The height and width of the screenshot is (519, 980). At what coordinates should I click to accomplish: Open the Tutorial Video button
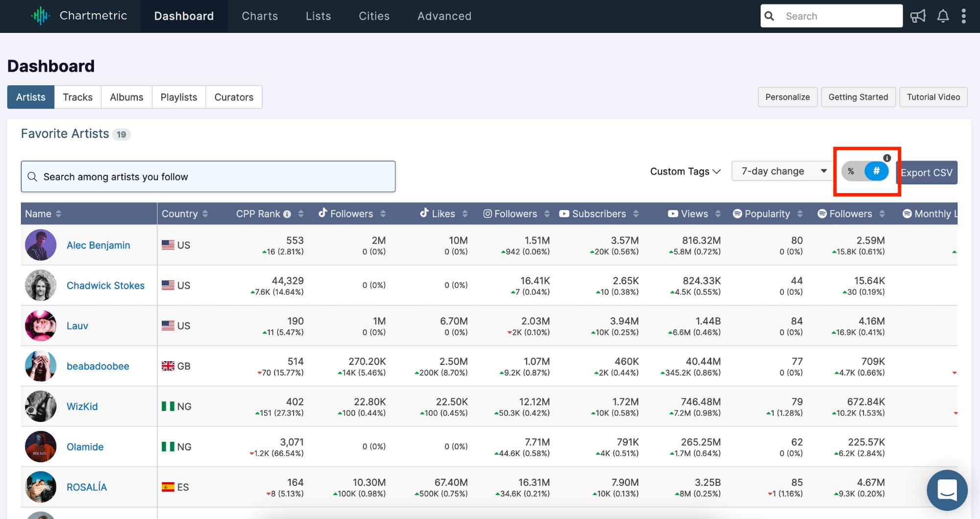(933, 97)
